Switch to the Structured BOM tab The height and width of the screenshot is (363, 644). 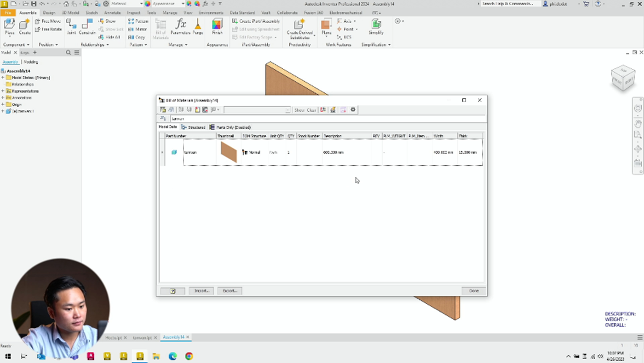(x=193, y=127)
